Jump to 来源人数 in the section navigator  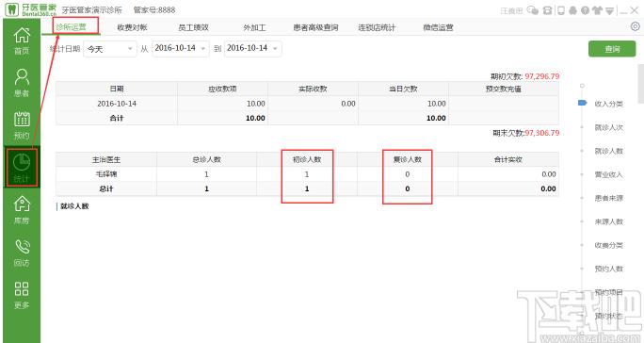[608, 221]
